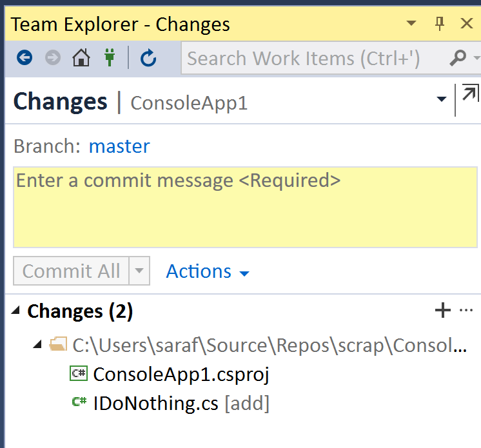Open the Changes section more options ellipsis
481x448 pixels.
coord(466,311)
